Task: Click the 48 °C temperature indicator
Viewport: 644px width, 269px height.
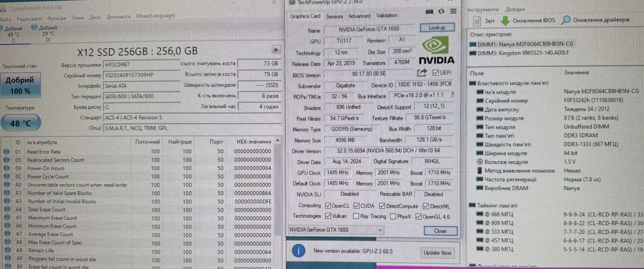Action: [21, 123]
